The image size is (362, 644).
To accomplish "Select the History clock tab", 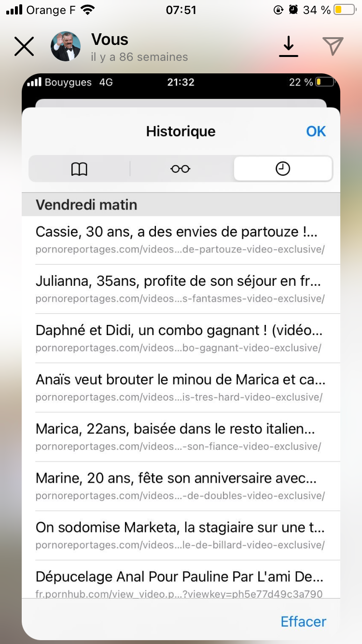I will point(283,168).
